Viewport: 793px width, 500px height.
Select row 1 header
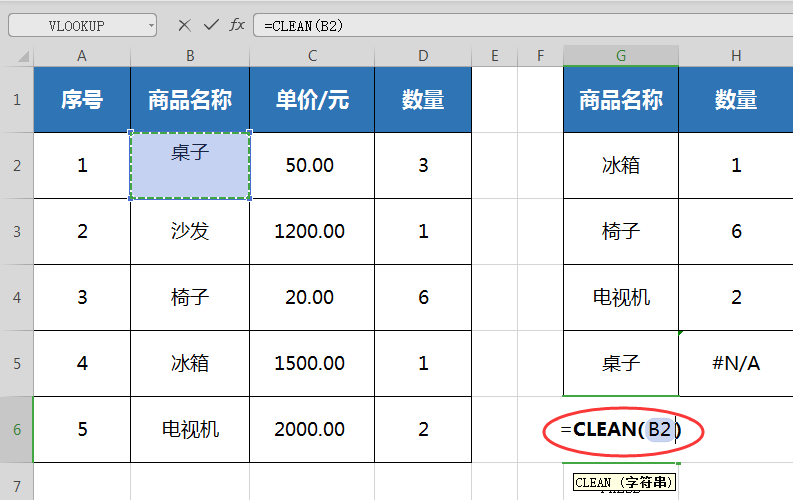(17, 100)
